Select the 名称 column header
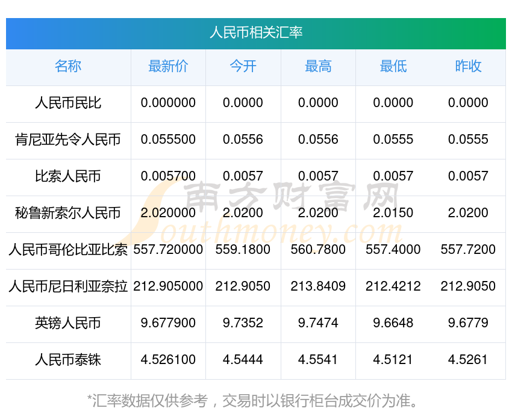 (68, 66)
